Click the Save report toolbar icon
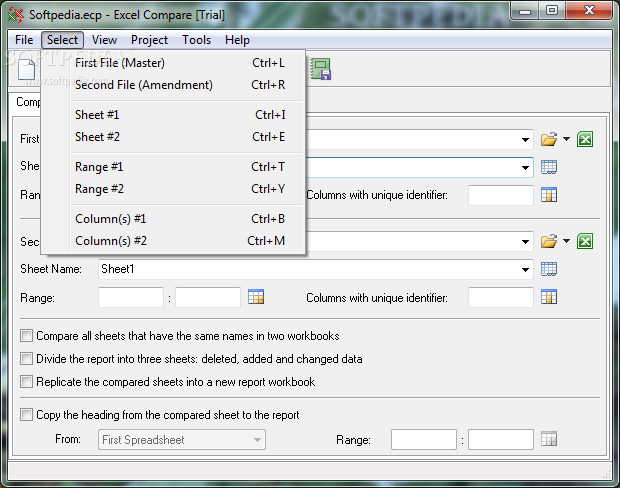The width and height of the screenshot is (620, 488). click(320, 69)
